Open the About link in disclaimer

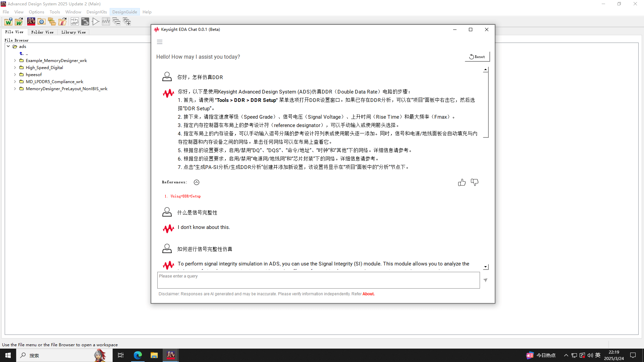coord(368,294)
